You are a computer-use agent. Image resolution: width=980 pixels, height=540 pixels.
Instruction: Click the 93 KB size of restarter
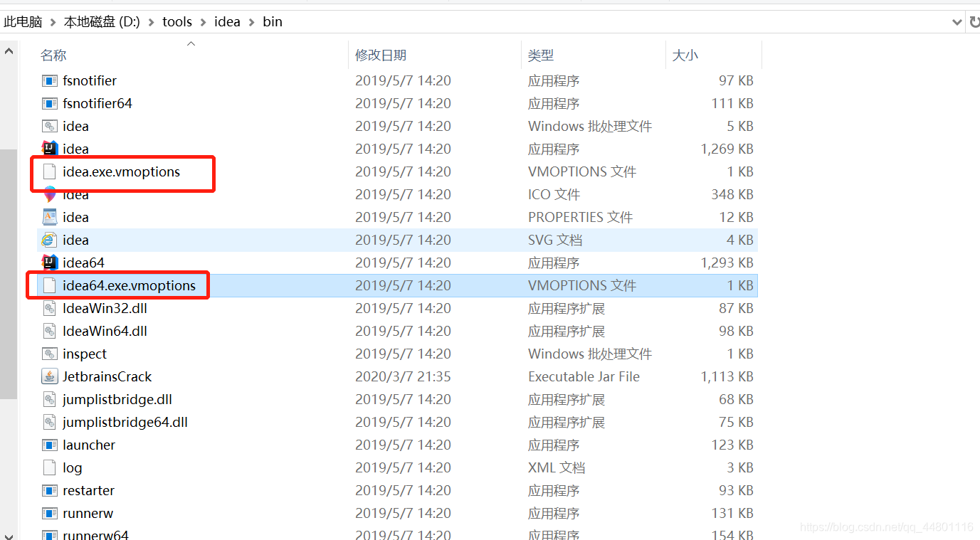[x=736, y=490]
